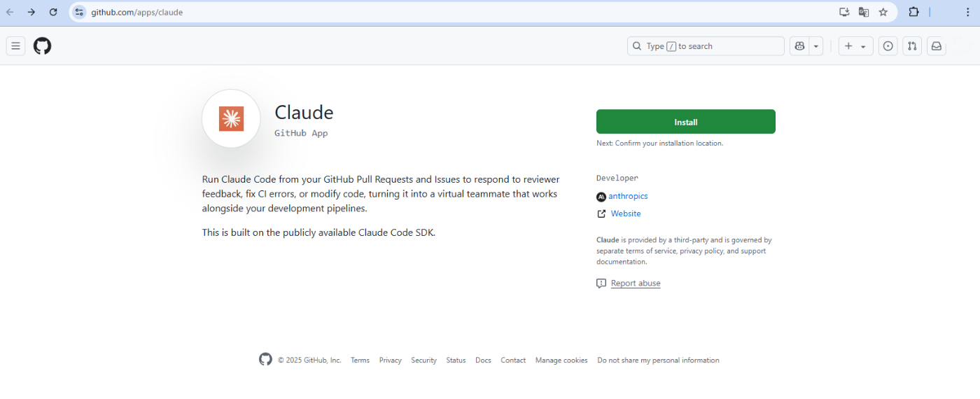Screen dimensions: 980x399
Task: Click the external link icon beside Website
Action: point(601,213)
